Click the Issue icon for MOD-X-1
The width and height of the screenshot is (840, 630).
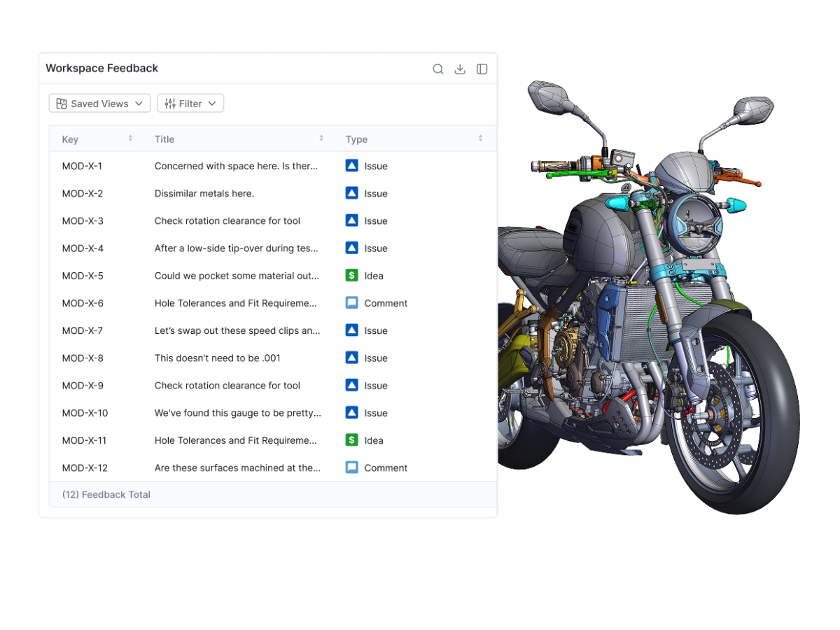pyautogui.click(x=352, y=166)
